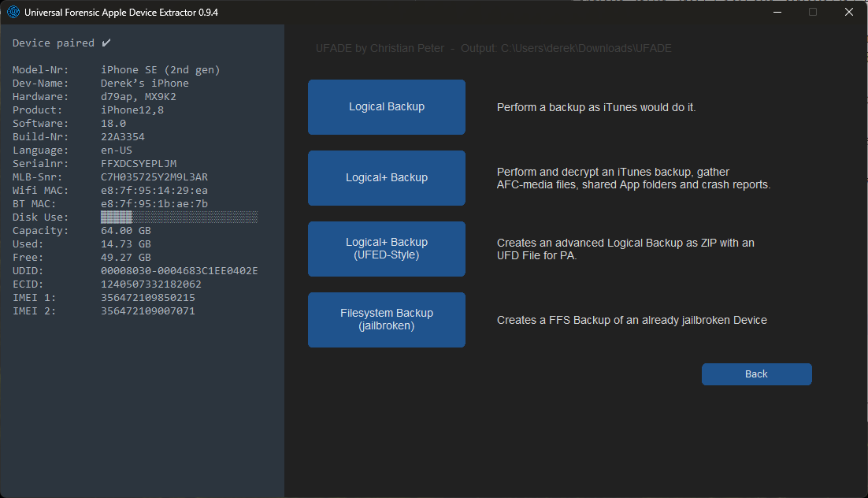Click the output path header text
Image resolution: width=868 pixels, height=498 pixels.
click(x=492, y=49)
